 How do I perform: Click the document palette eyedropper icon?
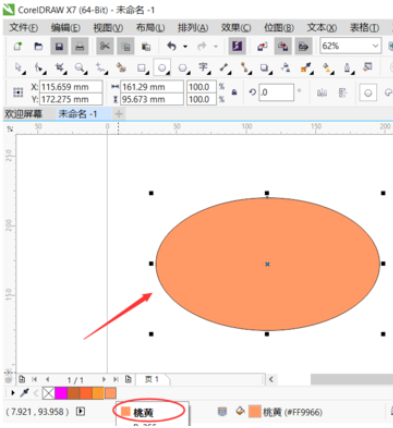[24, 393]
